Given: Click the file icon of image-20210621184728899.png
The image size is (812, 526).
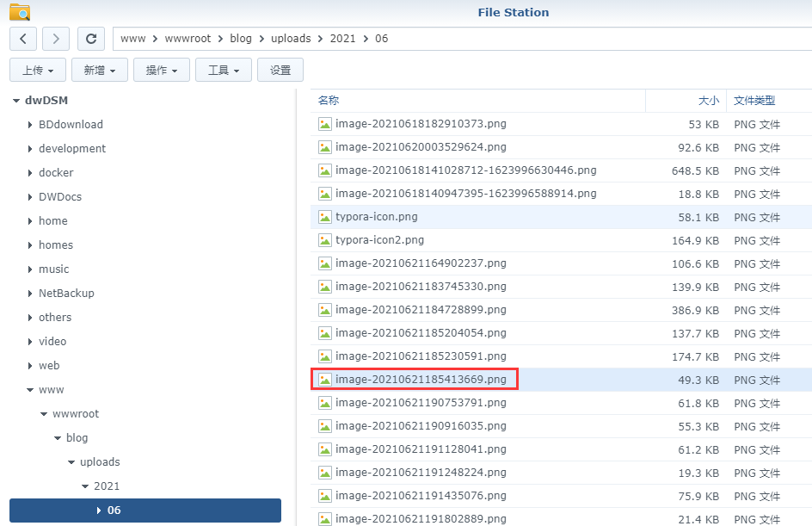Looking at the screenshot, I should click(x=324, y=310).
